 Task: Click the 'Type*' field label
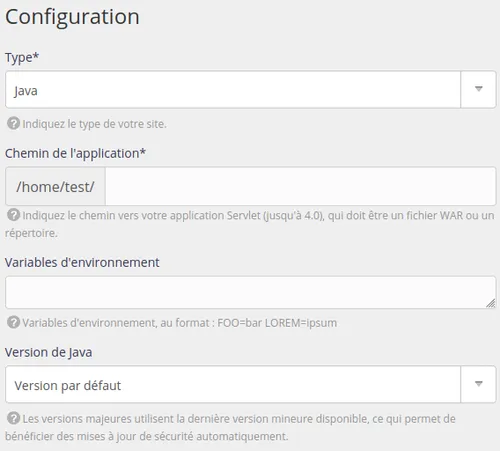22,58
